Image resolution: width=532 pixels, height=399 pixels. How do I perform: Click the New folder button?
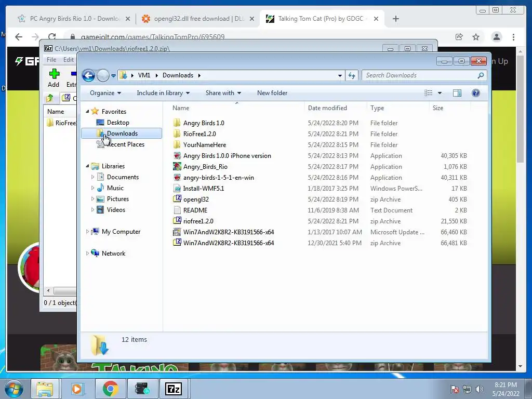[272, 93]
